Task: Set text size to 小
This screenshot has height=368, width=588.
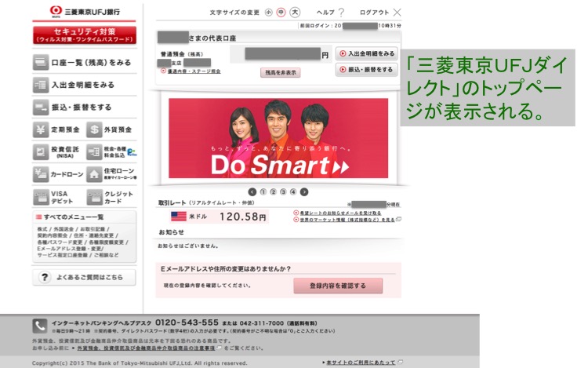Action: tap(268, 13)
